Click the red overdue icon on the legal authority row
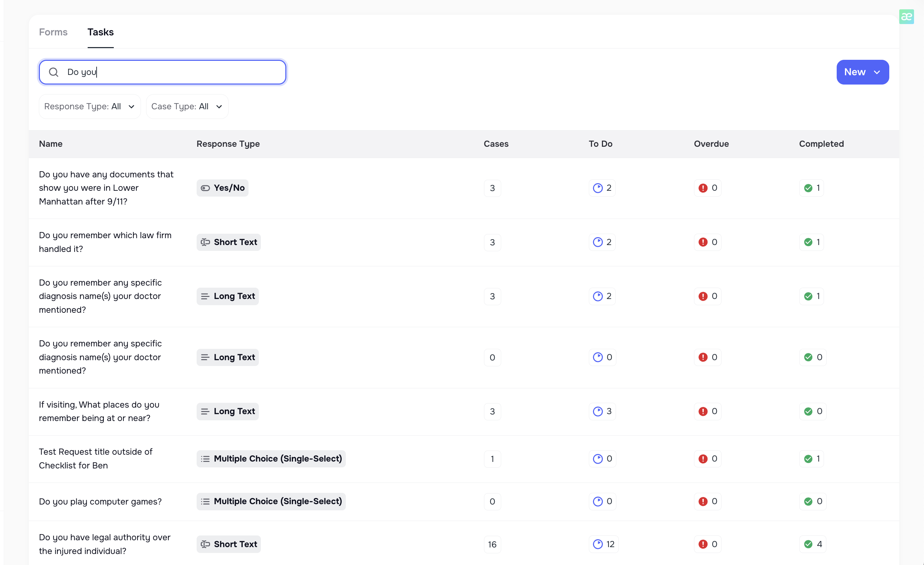924x565 pixels. click(x=703, y=544)
